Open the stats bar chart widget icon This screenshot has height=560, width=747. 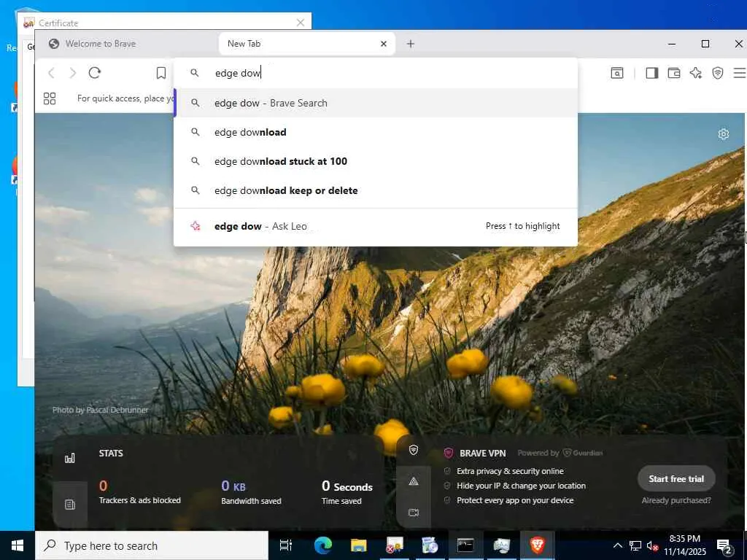70,458
